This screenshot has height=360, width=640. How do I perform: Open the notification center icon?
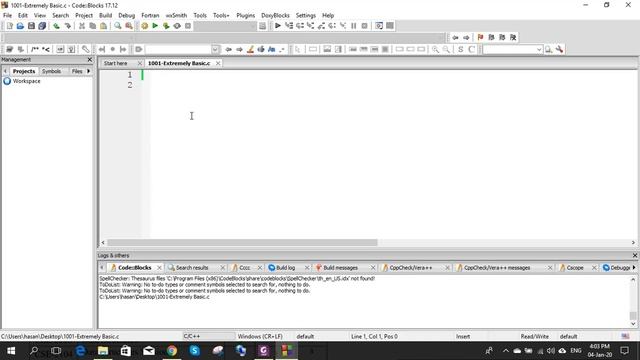[624, 351]
